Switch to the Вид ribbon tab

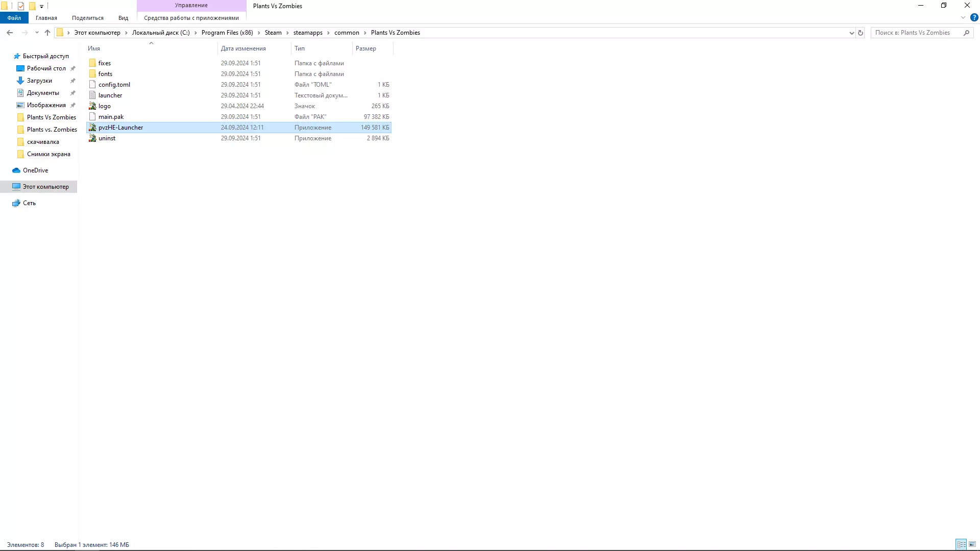(123, 18)
